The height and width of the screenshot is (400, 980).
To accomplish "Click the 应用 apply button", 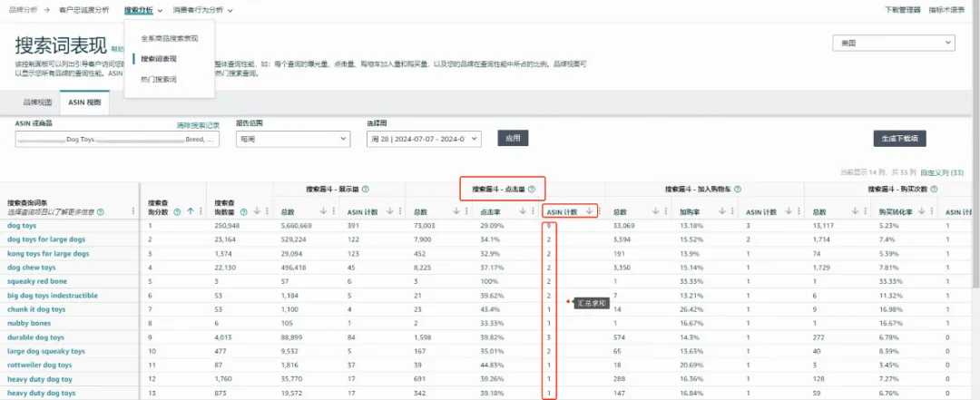I will click(513, 138).
